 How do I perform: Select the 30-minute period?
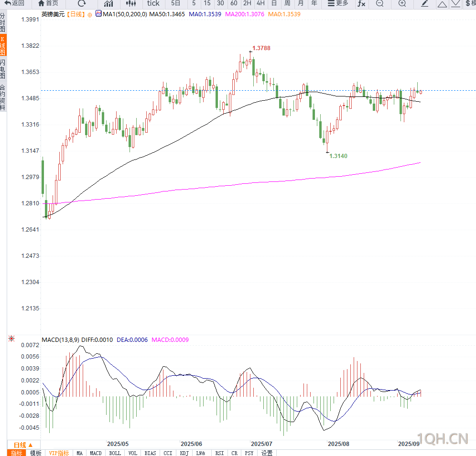[220, 3]
